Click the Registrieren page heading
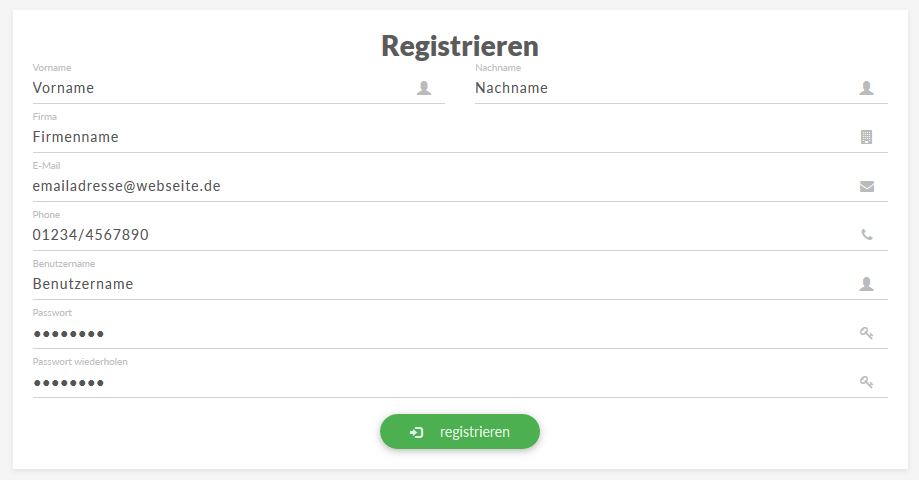This screenshot has height=480, width=919. 460,46
